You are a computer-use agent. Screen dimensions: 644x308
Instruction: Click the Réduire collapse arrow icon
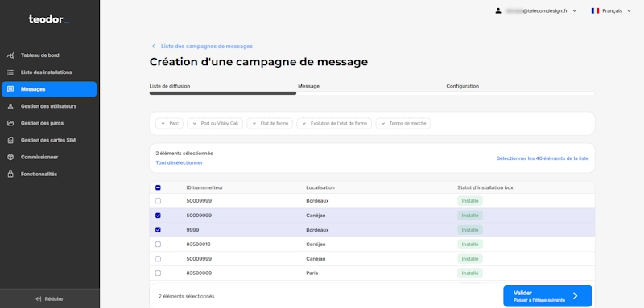pyautogui.click(x=39, y=299)
